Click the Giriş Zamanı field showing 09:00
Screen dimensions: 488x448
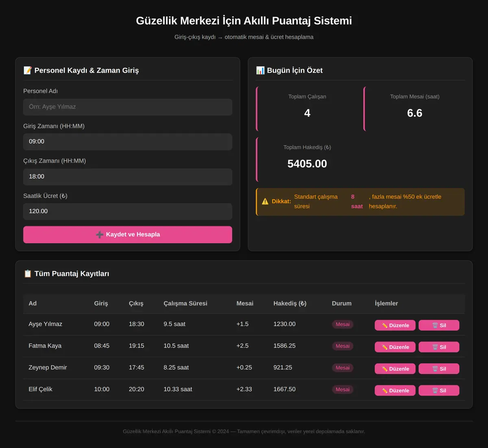tap(128, 142)
